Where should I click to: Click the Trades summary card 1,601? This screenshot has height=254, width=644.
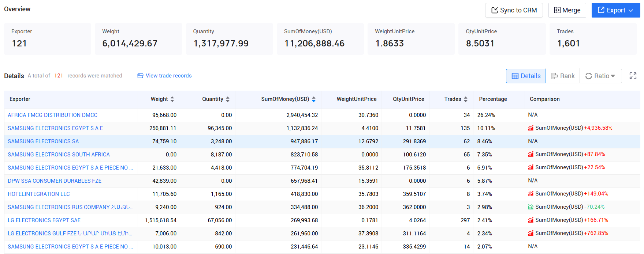tap(593, 39)
